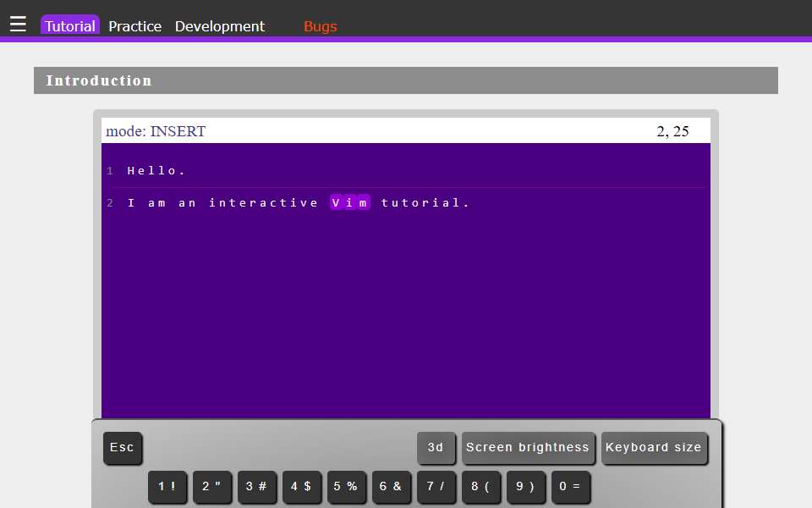Tap the '4 $' key
This screenshot has width=812, height=508.
[x=301, y=486]
